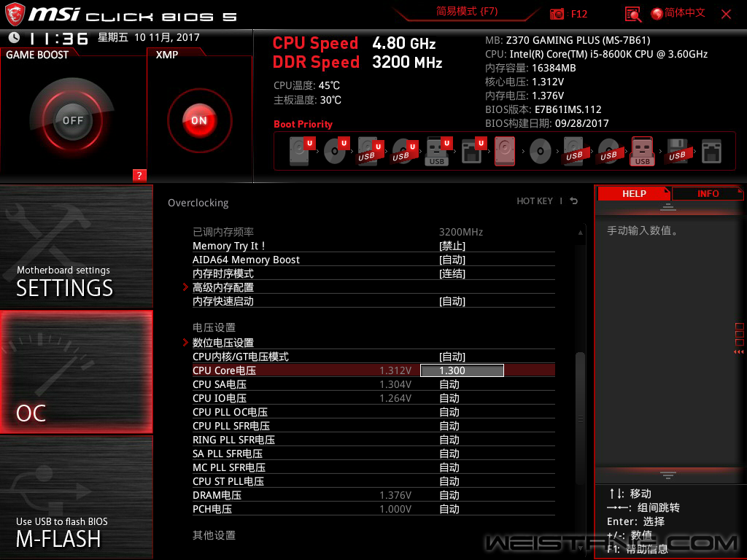This screenshot has width=747, height=560.
Task: Change 内存时序模式 value [连结]
Action: coord(452,273)
